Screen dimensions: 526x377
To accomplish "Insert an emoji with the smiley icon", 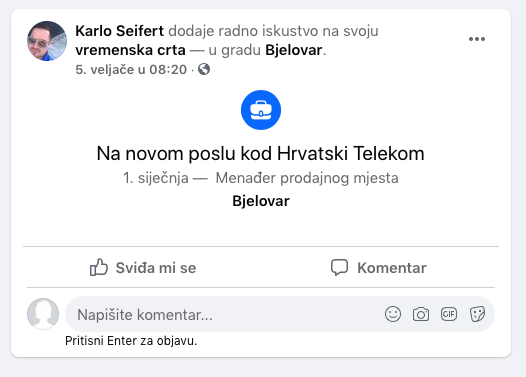I will (393, 314).
